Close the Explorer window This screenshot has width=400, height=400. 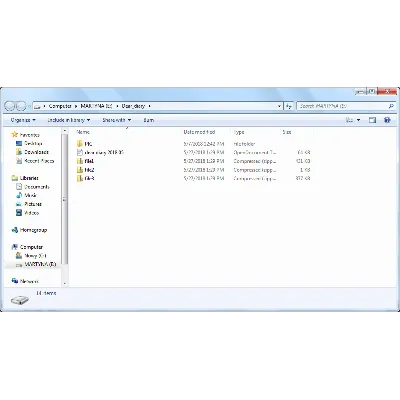tap(387, 91)
